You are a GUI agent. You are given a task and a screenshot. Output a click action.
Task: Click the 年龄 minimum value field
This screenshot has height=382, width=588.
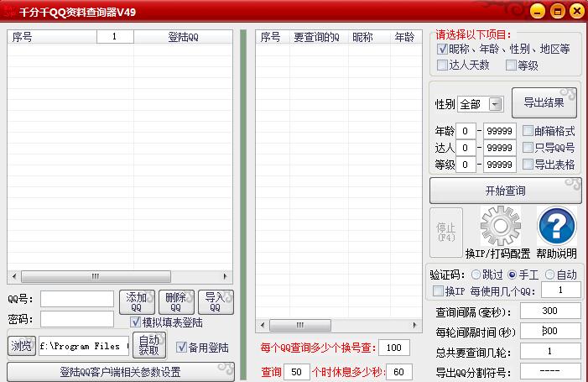(x=466, y=131)
